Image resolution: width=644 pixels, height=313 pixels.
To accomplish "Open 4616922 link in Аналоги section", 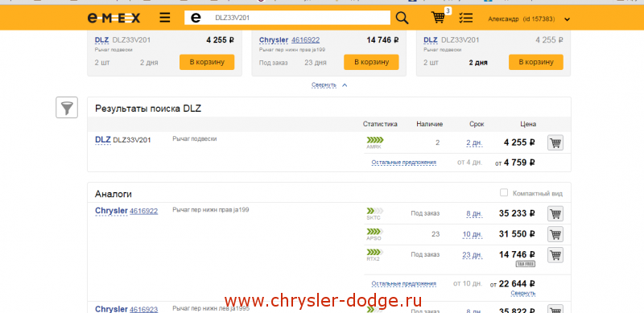I will pyautogui.click(x=144, y=211).
